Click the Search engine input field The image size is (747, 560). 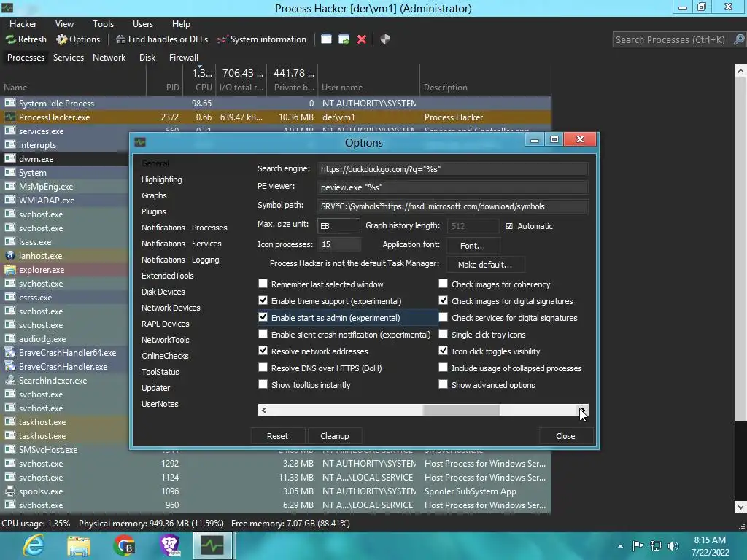click(x=453, y=169)
